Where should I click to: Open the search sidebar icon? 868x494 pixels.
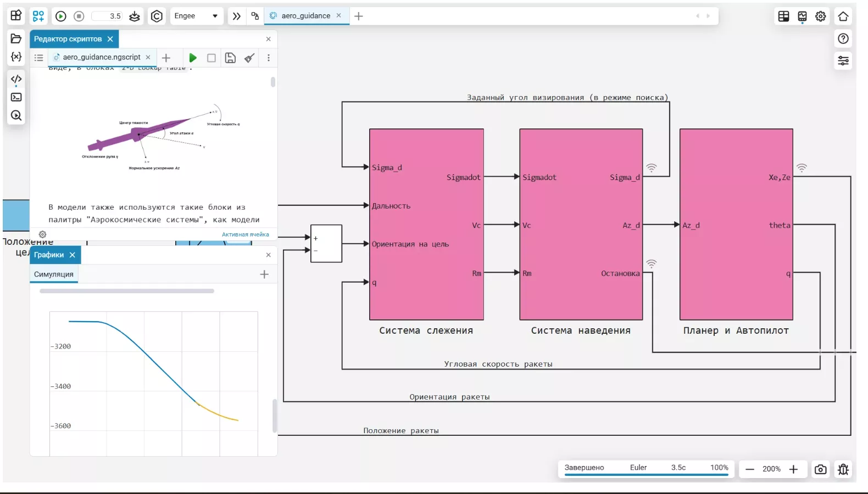click(x=16, y=115)
